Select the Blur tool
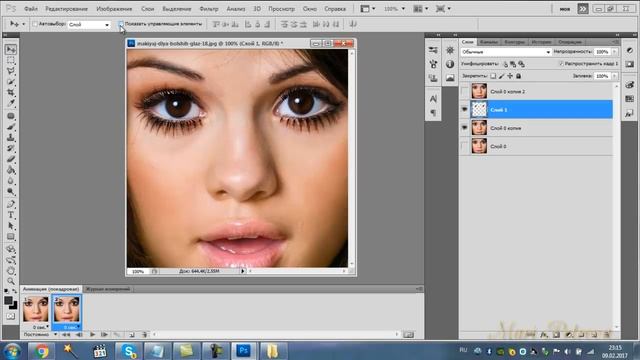Image resolution: width=640 pixels, height=360 pixels. tap(11, 181)
